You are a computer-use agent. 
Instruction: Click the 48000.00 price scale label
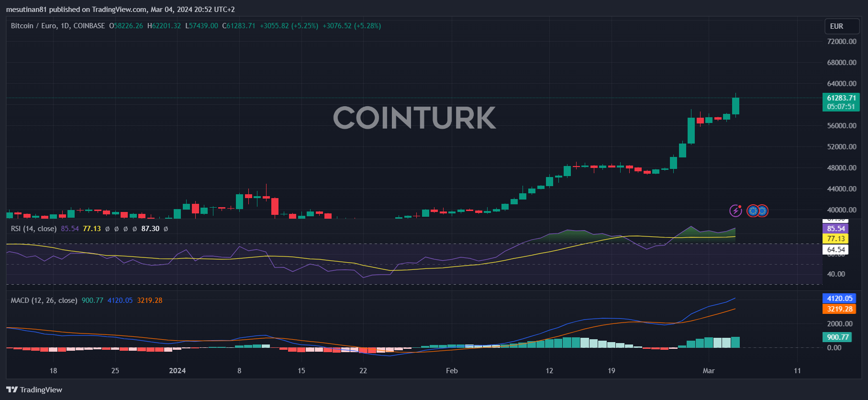click(x=842, y=168)
